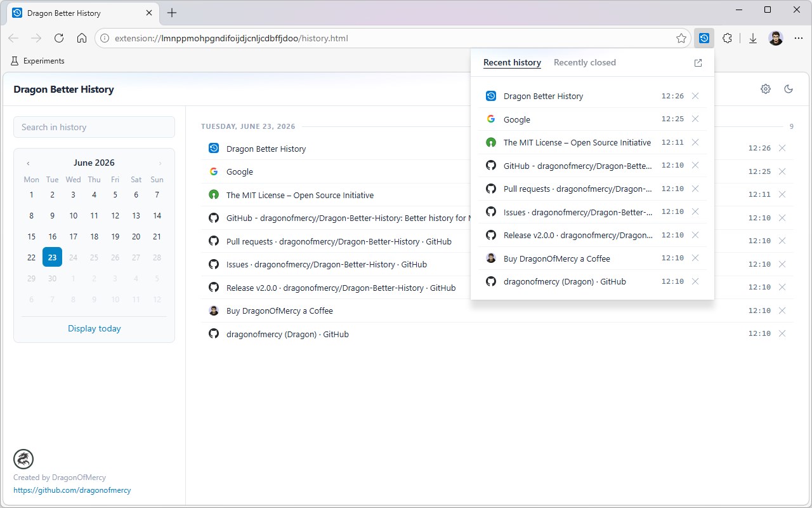The image size is (812, 508).
Task: Open Release v2.0.0 entry in main list
Action: click(x=341, y=288)
